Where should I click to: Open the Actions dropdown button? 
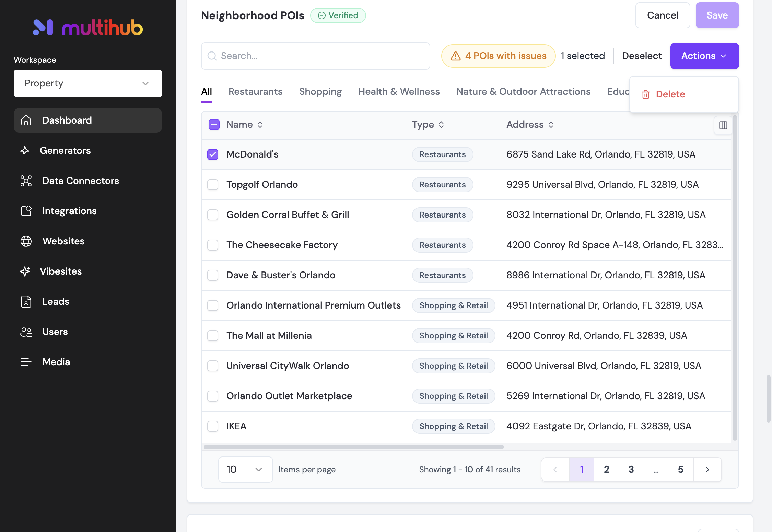tap(704, 56)
